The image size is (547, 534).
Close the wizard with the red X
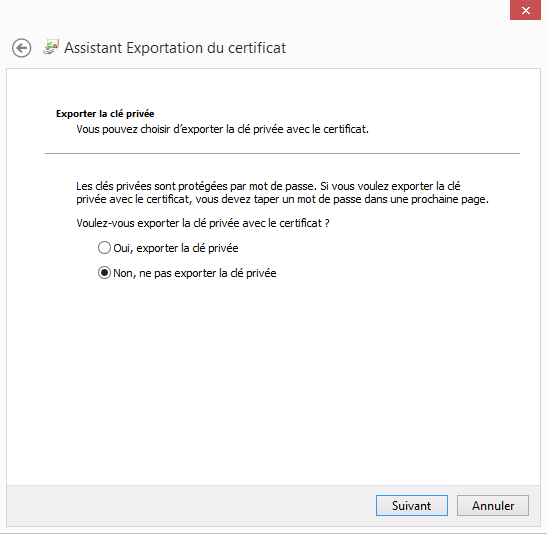pyautogui.click(x=525, y=10)
